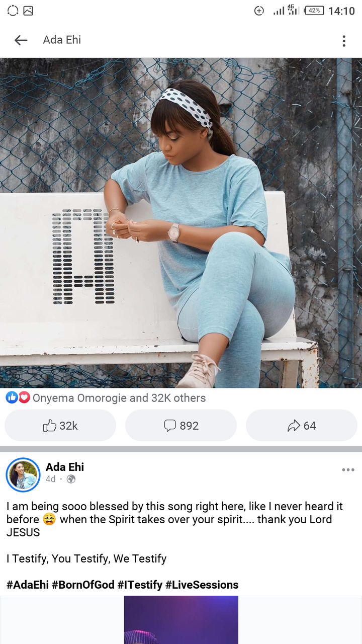Tap the Ada Ehi author name on post
This screenshot has width=362, height=644.
[65, 467]
